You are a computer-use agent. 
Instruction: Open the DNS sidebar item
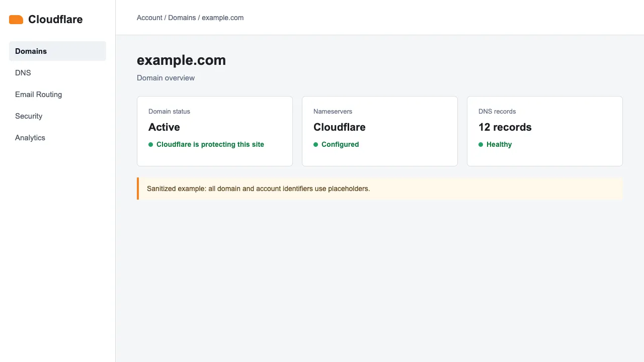(x=57, y=73)
